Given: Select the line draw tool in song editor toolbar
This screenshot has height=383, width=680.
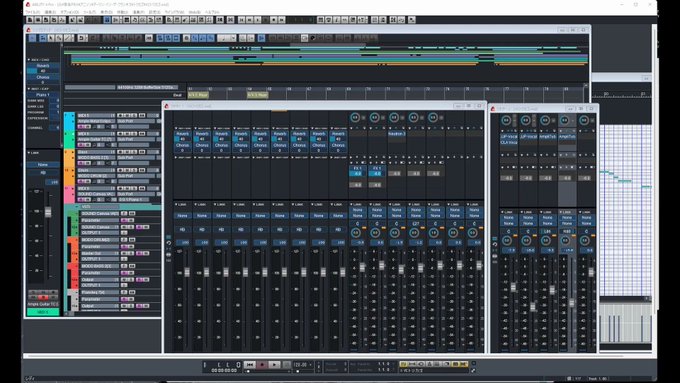Looking at the screenshot, I should [67, 38].
